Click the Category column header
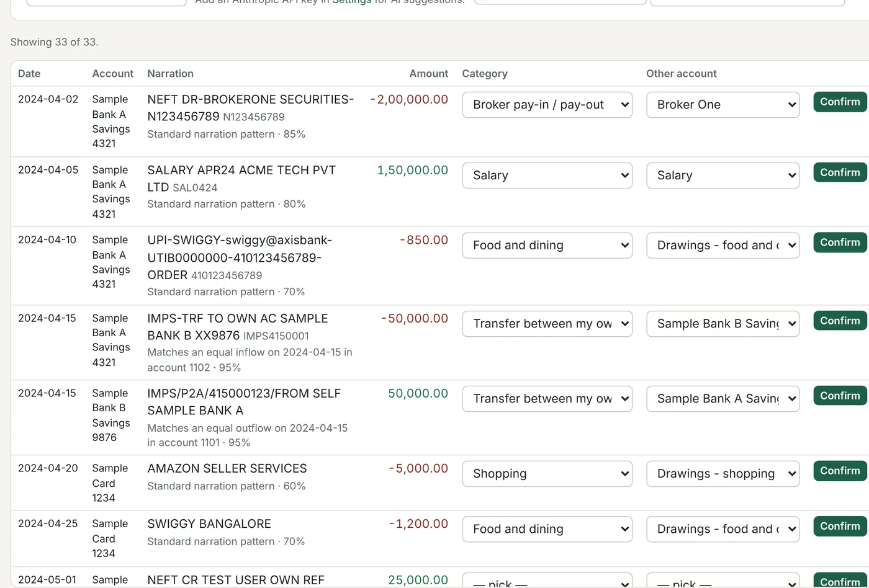Viewport: 869px width, 588px height. (x=485, y=73)
